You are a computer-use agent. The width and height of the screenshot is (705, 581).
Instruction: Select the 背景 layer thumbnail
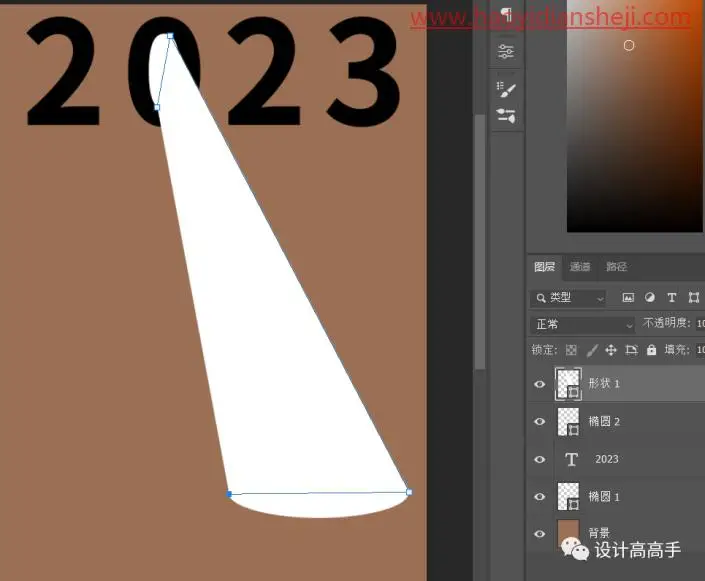click(568, 533)
